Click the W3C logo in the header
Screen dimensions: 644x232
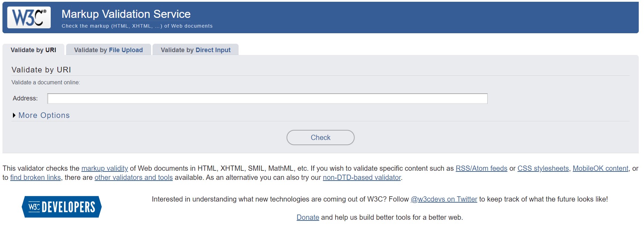(x=29, y=17)
